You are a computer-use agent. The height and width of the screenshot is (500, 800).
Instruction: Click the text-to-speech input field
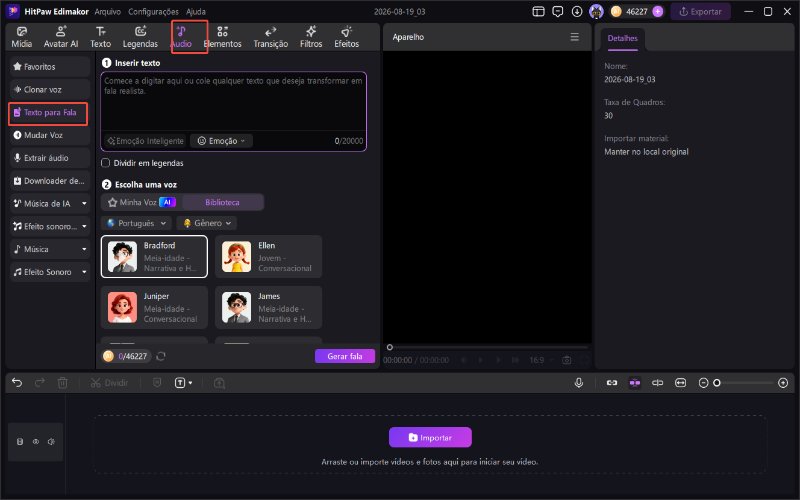(x=233, y=102)
